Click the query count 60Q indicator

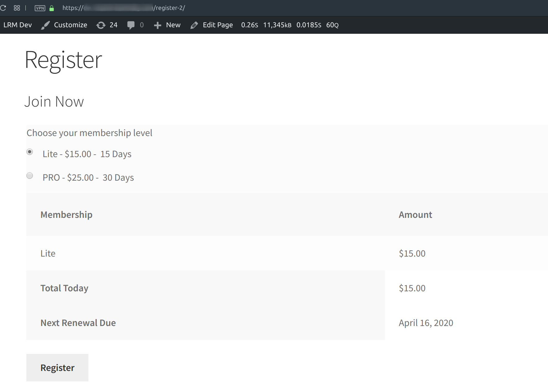point(332,25)
